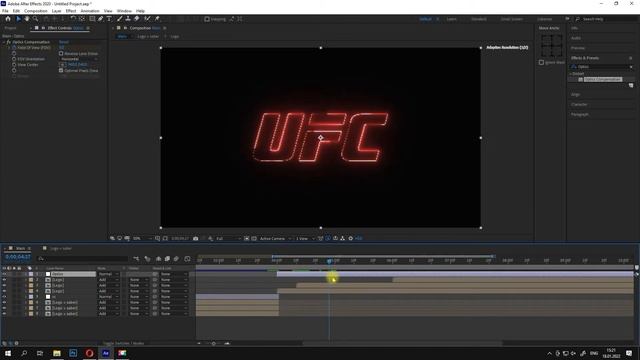Toggle the Snapping checkbox in toolbar
Image resolution: width=640 pixels, height=360 pixels.
pyautogui.click(x=207, y=19)
